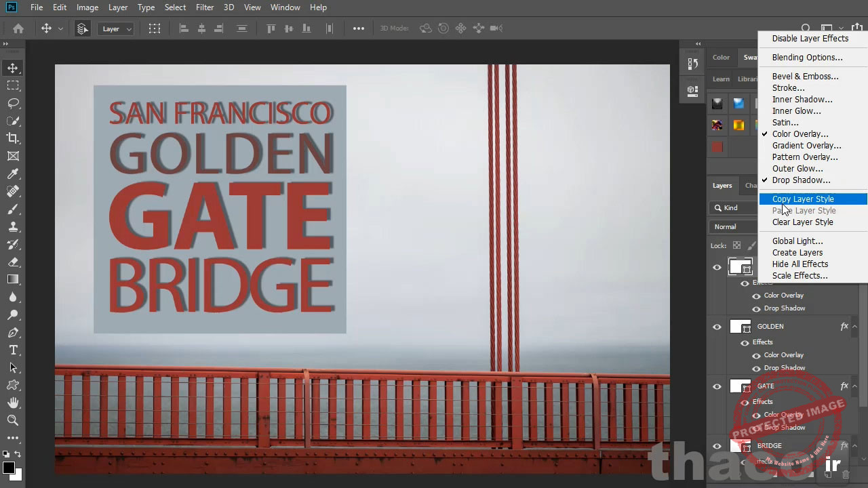Select the Pen tool

(x=13, y=332)
